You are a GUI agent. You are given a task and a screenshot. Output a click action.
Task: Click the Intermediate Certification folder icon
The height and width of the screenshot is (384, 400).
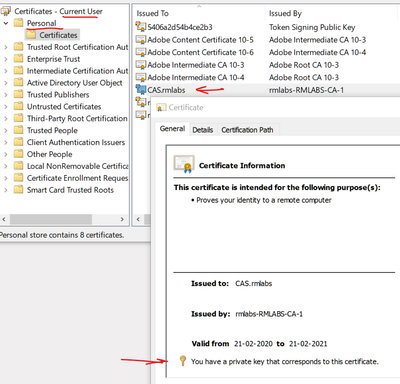click(x=19, y=71)
